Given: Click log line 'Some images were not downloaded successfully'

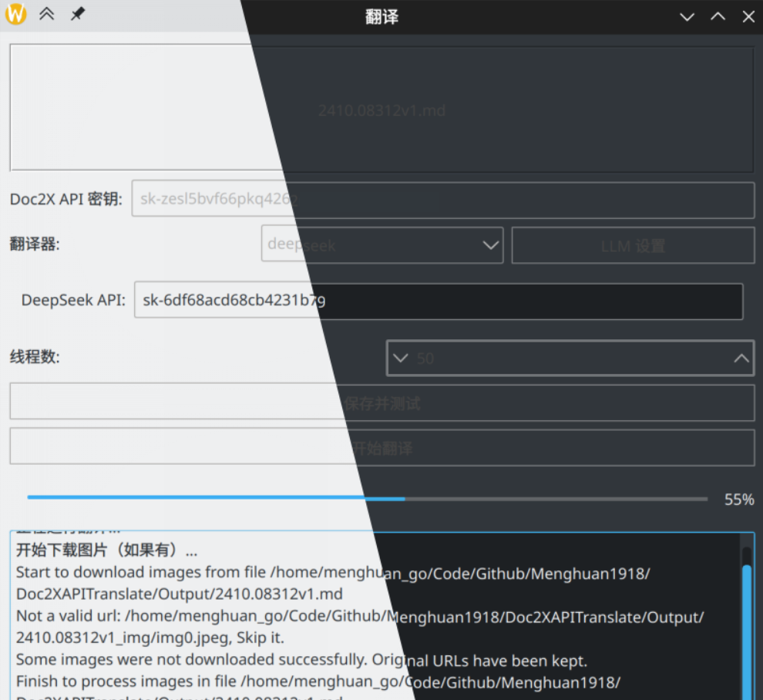Looking at the screenshot, I should (x=301, y=661).
